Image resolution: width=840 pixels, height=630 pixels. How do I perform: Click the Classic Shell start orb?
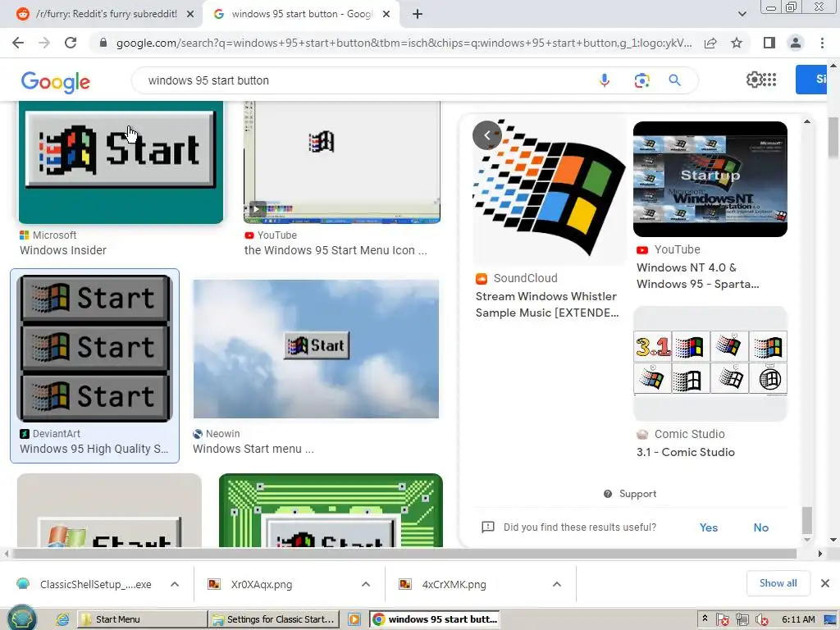pyautogui.click(x=21, y=618)
